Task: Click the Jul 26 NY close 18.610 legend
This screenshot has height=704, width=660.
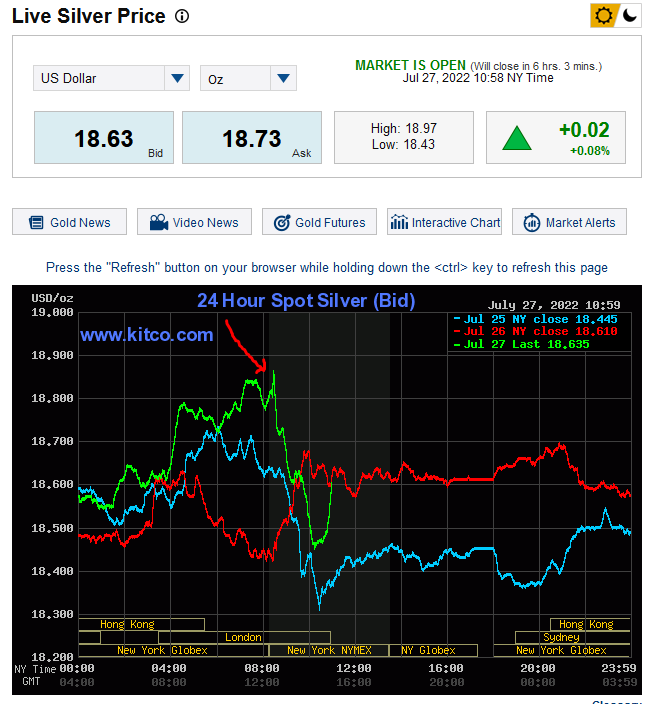Action: pyautogui.click(x=535, y=331)
